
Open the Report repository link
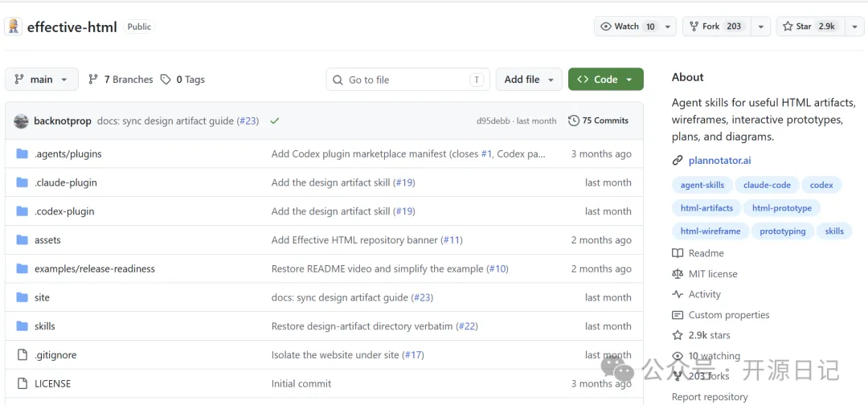710,397
